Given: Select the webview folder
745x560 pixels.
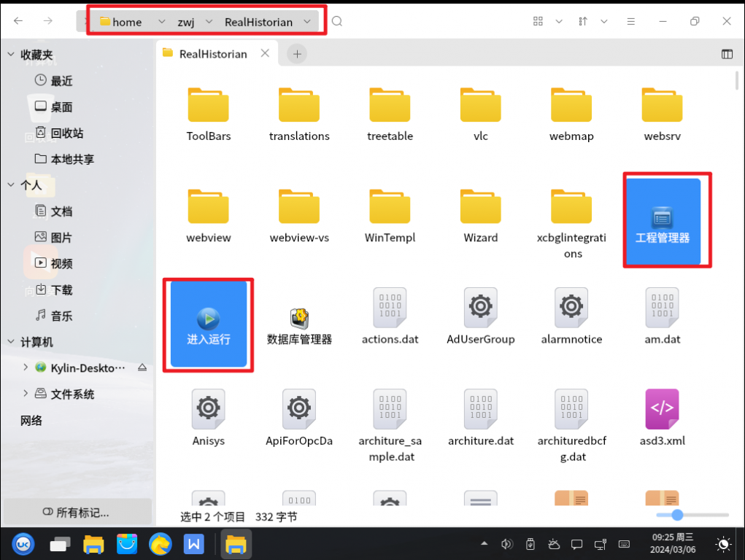Looking at the screenshot, I should point(208,216).
